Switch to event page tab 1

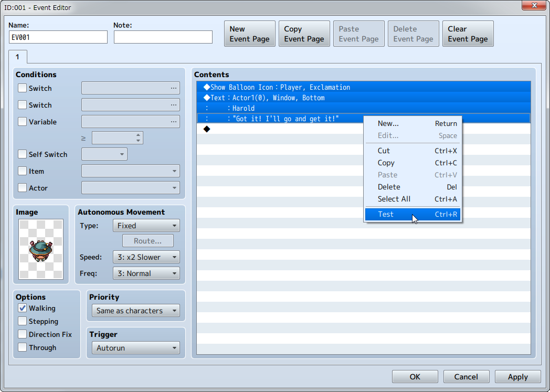17,57
